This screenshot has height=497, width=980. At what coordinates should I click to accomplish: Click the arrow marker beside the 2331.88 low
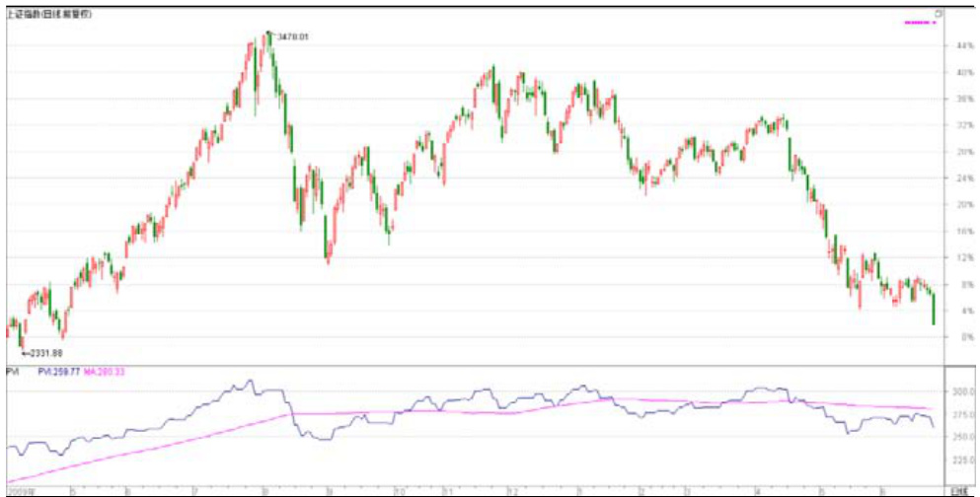pyautogui.click(x=27, y=351)
